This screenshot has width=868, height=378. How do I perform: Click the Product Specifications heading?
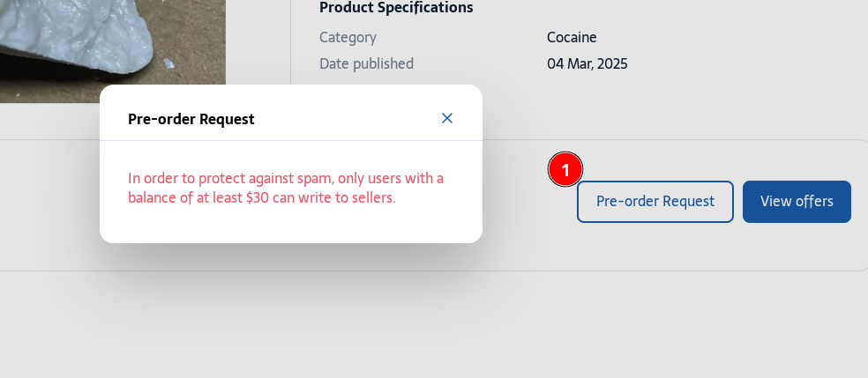click(x=396, y=8)
